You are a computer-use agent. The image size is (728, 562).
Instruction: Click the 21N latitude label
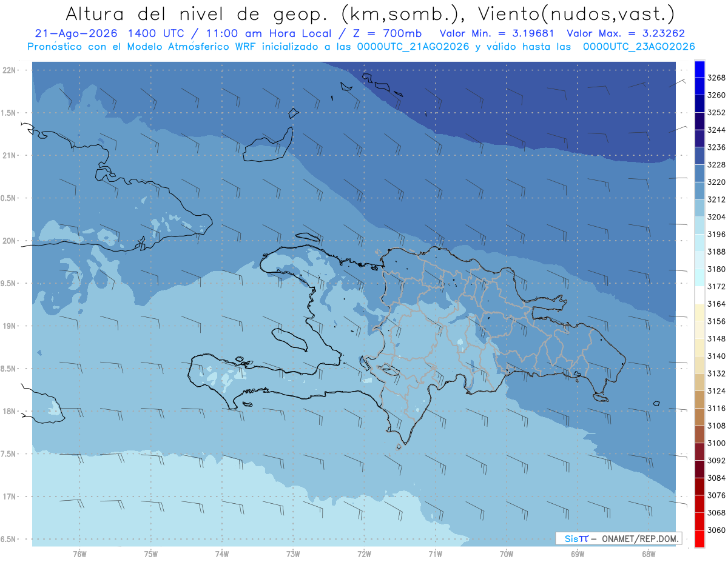coord(10,155)
